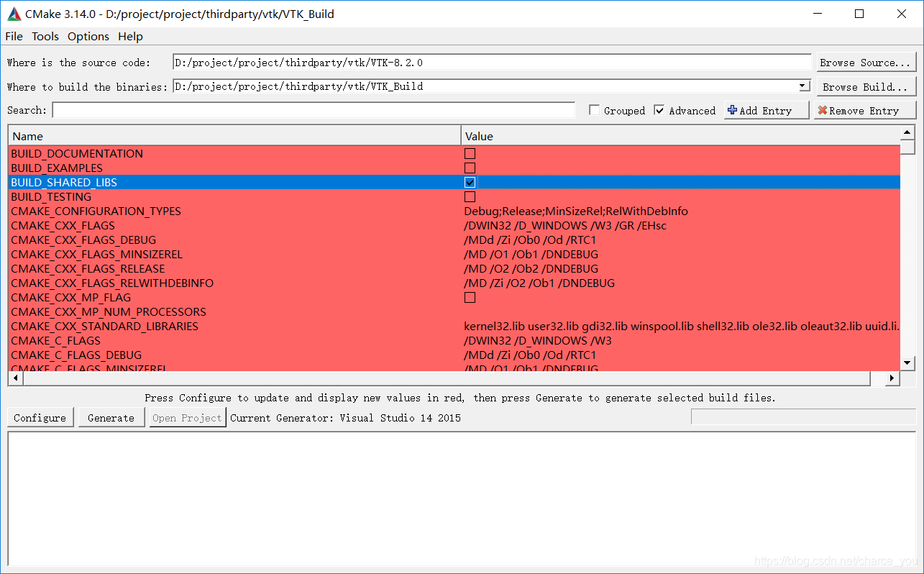Click the Value column header
Viewport: 924px width, 574px height.
(680, 136)
